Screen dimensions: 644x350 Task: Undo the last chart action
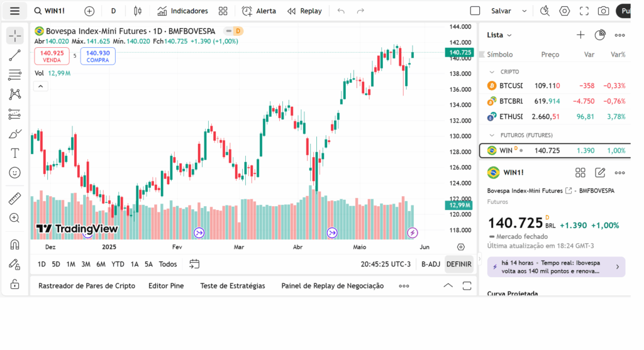(341, 11)
